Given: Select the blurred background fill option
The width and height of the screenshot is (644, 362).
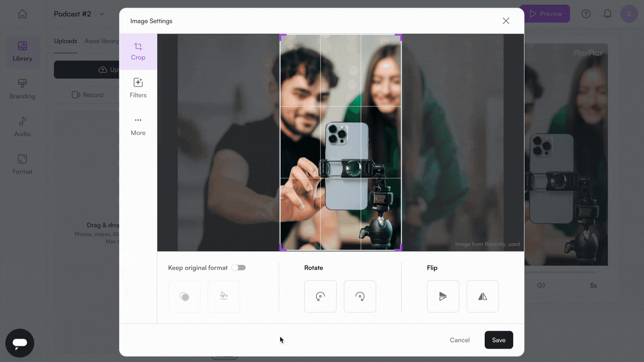Looking at the screenshot, I should (184, 296).
